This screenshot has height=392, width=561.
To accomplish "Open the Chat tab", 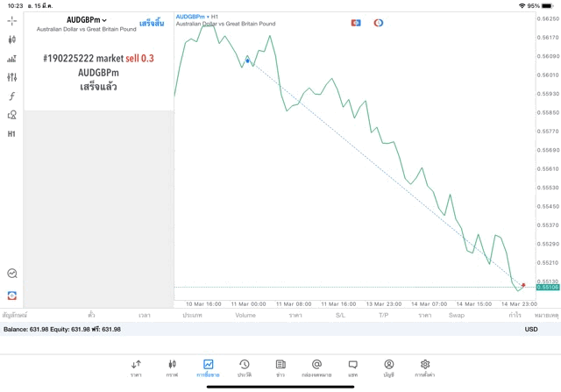I will [352, 367].
